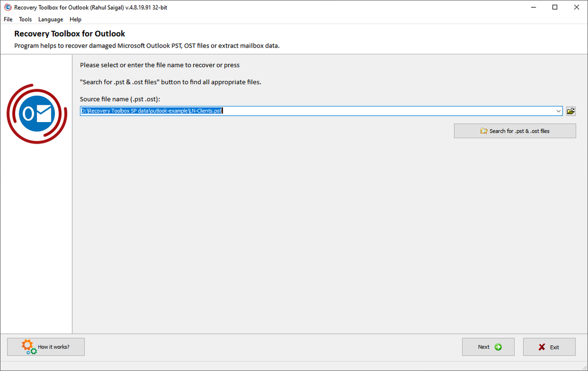Click the green arrow icon on Next button
The height and width of the screenshot is (371, 588).
(498, 346)
